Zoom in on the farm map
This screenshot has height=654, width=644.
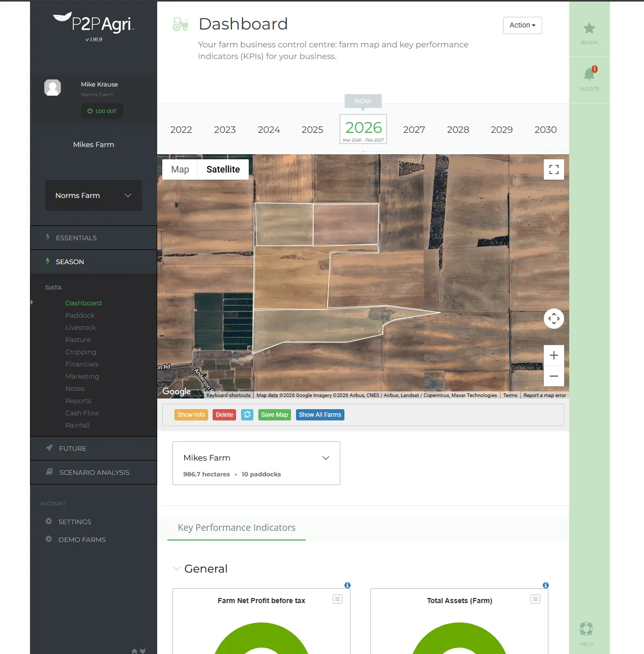(x=554, y=355)
